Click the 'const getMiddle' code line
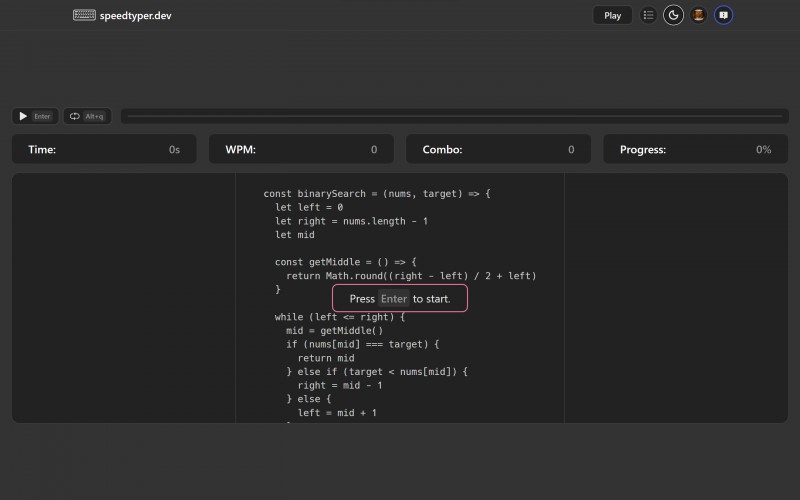The height and width of the screenshot is (500, 800). [346, 262]
